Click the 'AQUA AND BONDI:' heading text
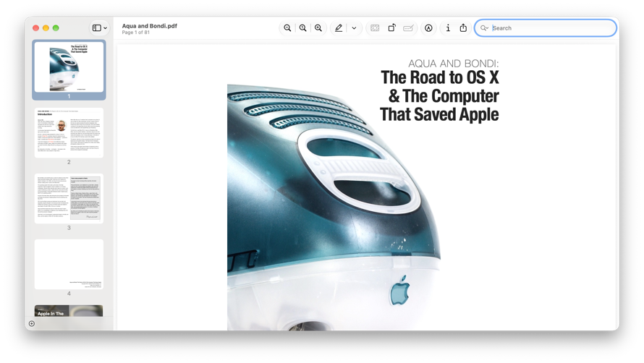 pyautogui.click(x=453, y=63)
